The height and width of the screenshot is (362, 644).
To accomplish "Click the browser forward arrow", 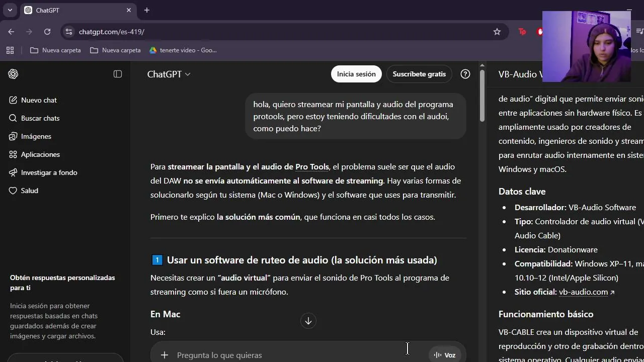I will 29,32.
